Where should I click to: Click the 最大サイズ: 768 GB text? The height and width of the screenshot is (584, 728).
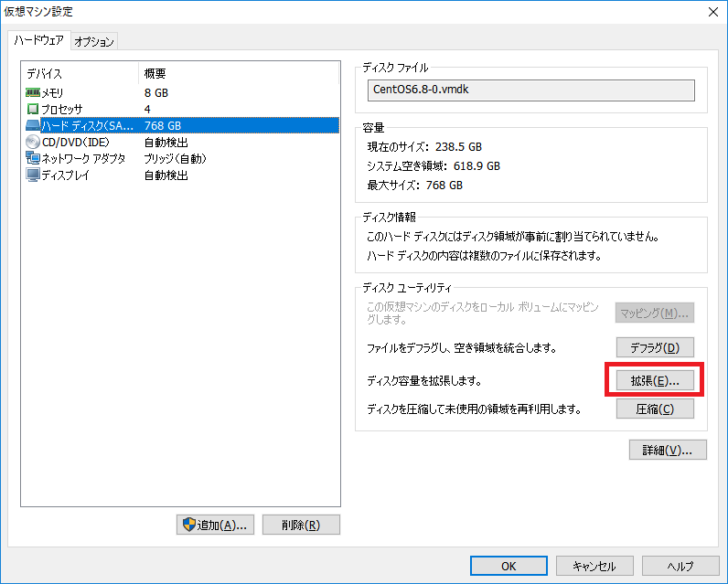coord(414,186)
